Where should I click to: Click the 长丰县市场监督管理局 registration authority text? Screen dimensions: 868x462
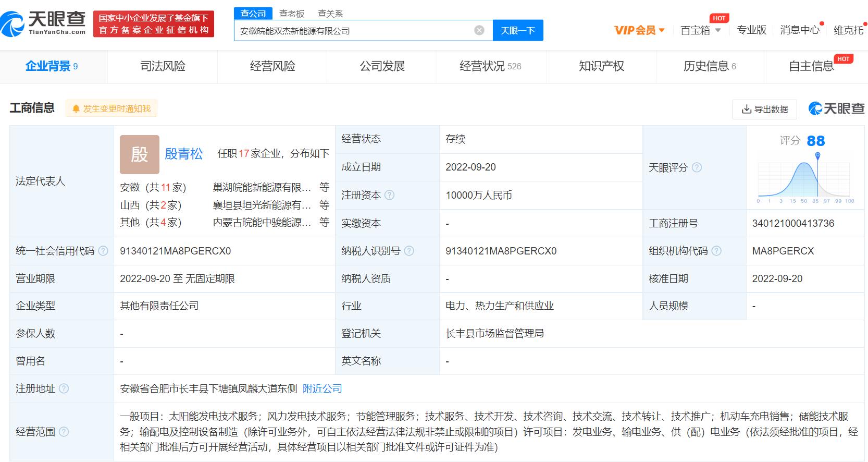[x=494, y=333]
